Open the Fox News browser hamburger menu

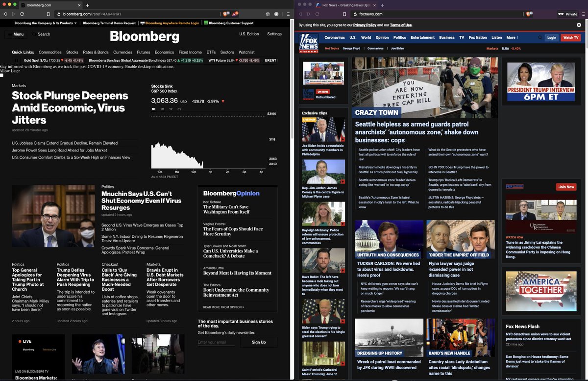pos(583,14)
